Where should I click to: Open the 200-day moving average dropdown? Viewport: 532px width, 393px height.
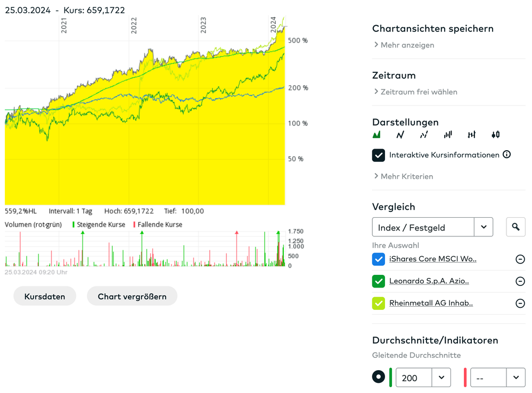pos(441,378)
